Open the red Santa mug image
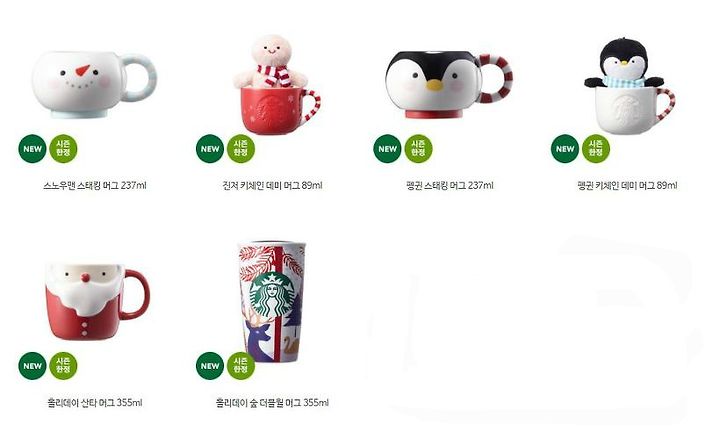 pos(97,302)
